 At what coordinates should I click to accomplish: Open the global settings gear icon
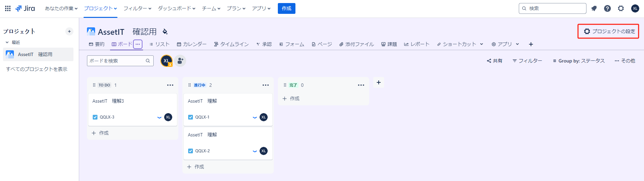click(621, 8)
